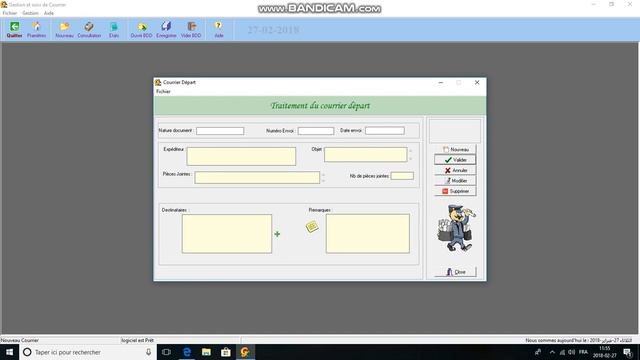
Task: Open the Windows Start menu
Action: [9, 352]
